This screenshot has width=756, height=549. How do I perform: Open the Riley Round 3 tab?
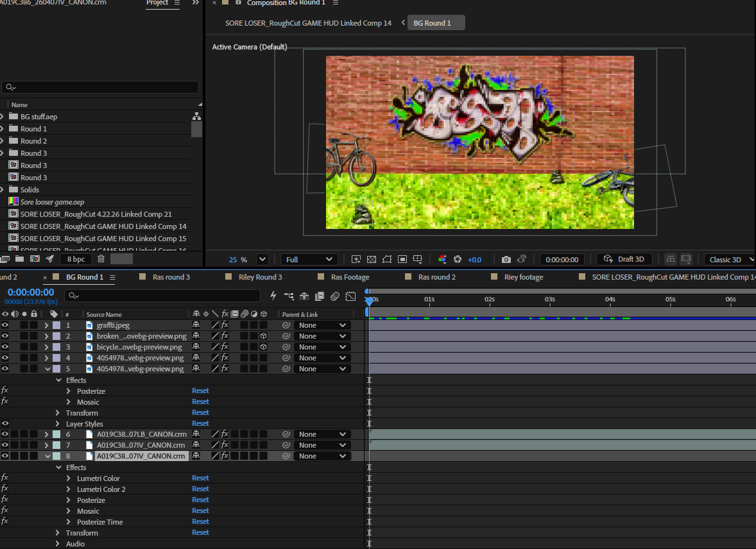pyautogui.click(x=261, y=276)
